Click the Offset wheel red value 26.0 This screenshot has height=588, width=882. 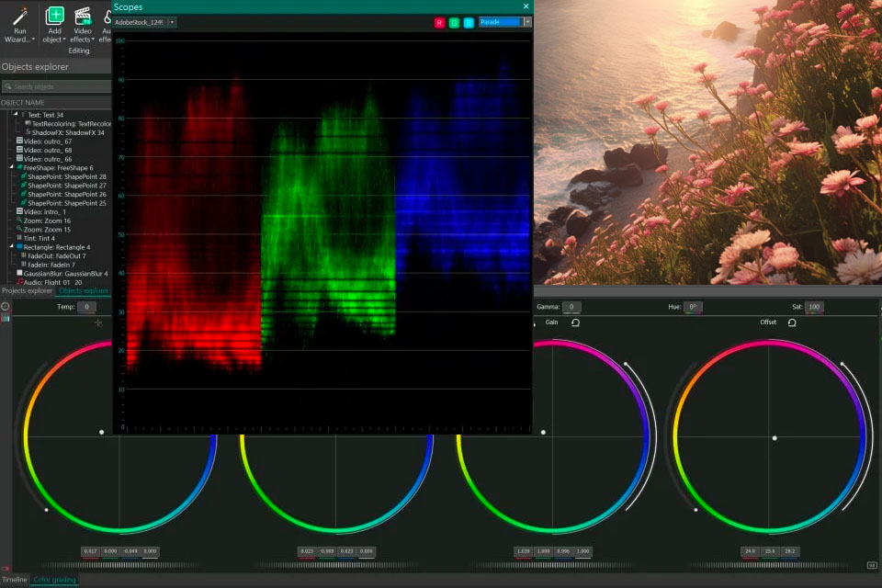[x=751, y=551]
